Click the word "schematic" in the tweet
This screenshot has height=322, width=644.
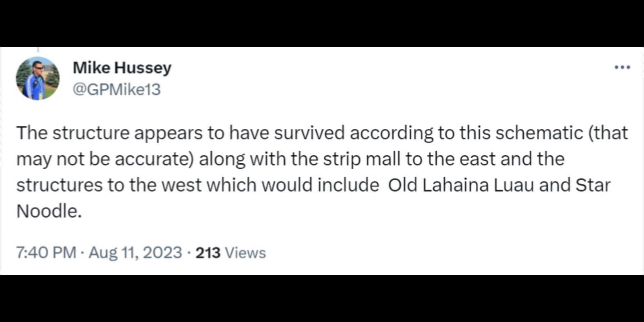click(539, 132)
